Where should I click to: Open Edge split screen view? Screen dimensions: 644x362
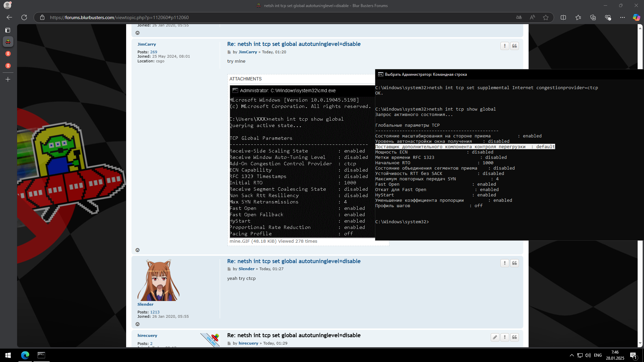pyautogui.click(x=563, y=17)
